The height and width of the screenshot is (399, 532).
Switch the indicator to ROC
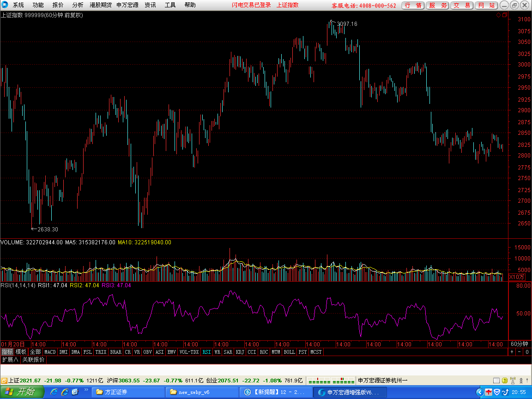264,352
